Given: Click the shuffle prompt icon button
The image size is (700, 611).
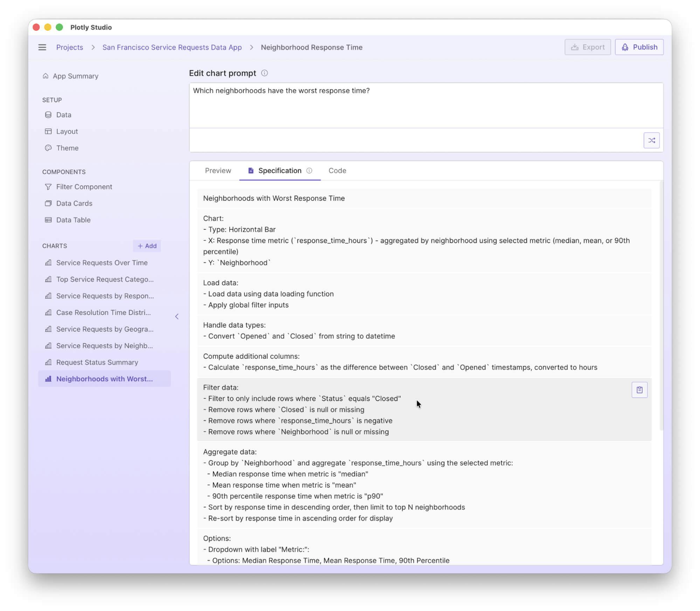Looking at the screenshot, I should tap(651, 140).
